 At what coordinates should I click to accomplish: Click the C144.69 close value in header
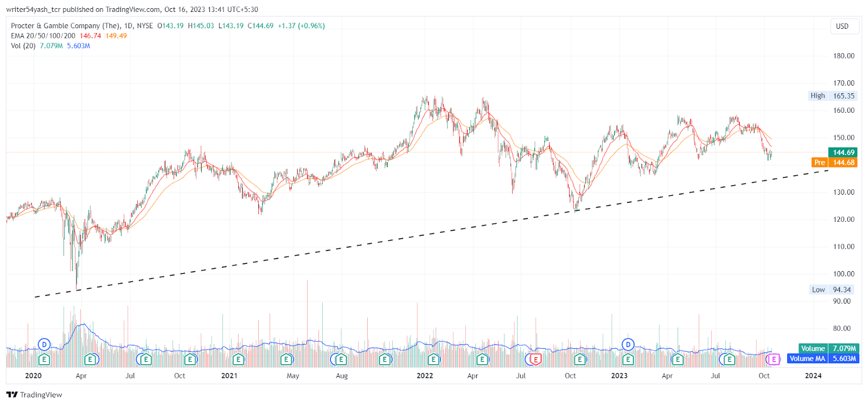click(261, 25)
